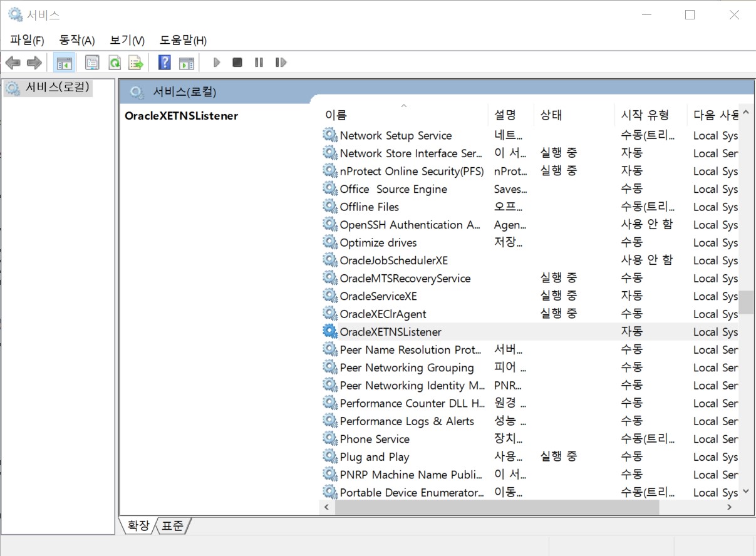Switch to the 확장 tab
Viewport: 756px width, 556px height.
coord(138,526)
